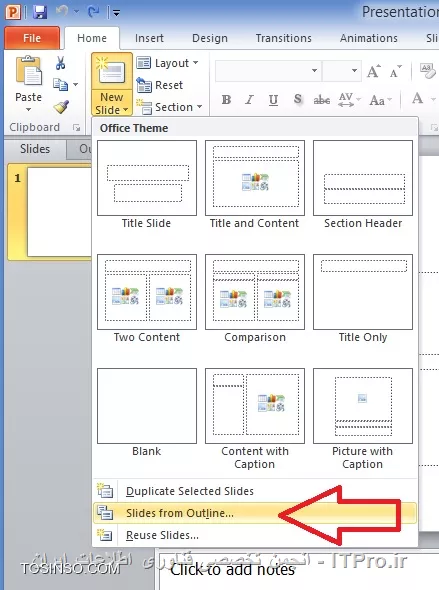The image size is (439, 590).
Task: Choose the Comparison layout
Action: 255,299
